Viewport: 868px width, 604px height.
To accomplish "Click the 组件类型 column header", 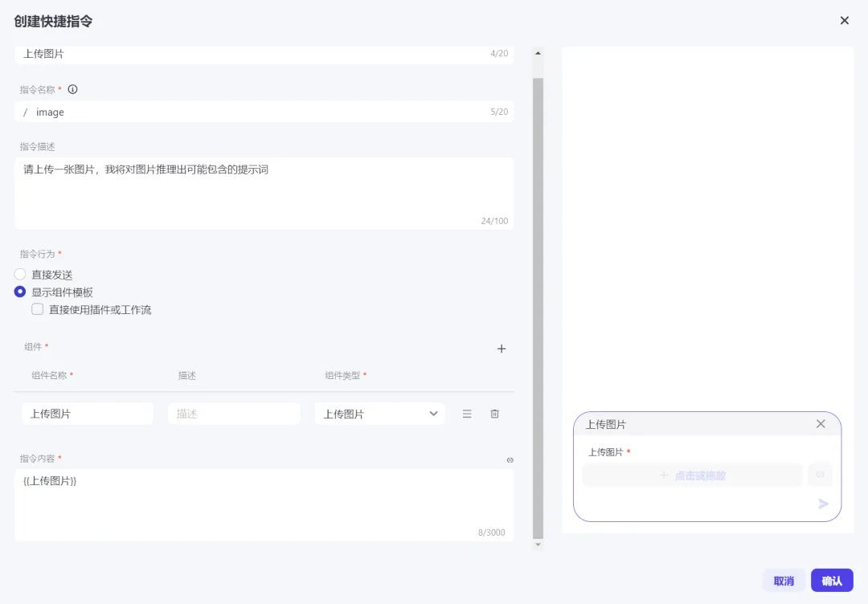I will point(342,376).
